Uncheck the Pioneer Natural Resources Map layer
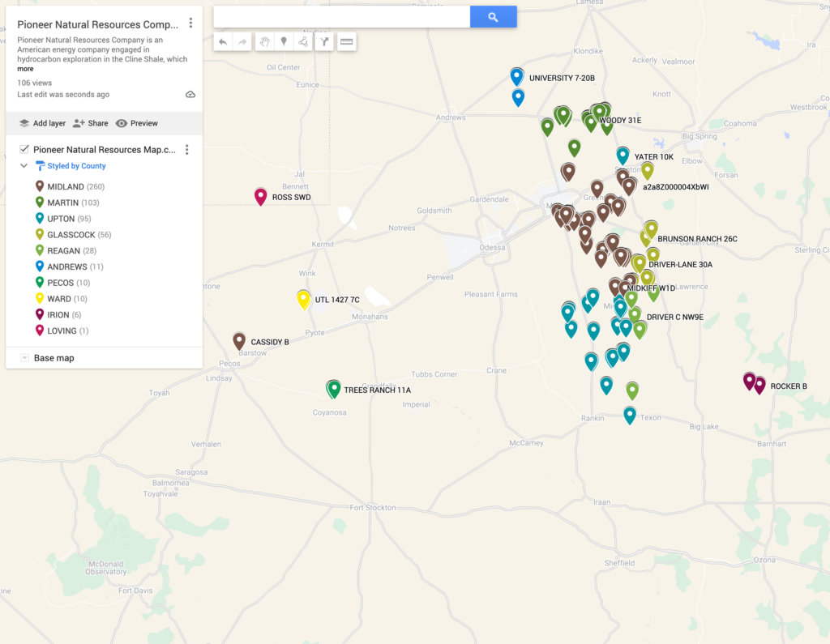The height and width of the screenshot is (644, 830). point(24,149)
